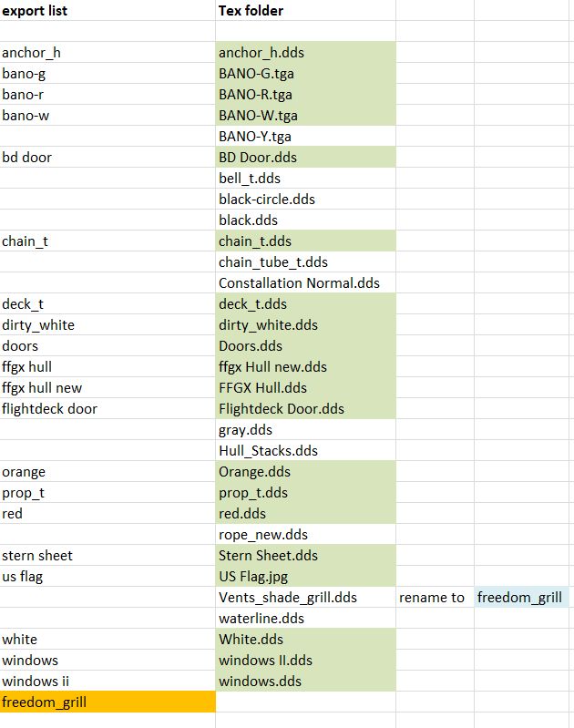
Task: Select the Vents_shade_grill.dds cell
Action: (x=305, y=597)
